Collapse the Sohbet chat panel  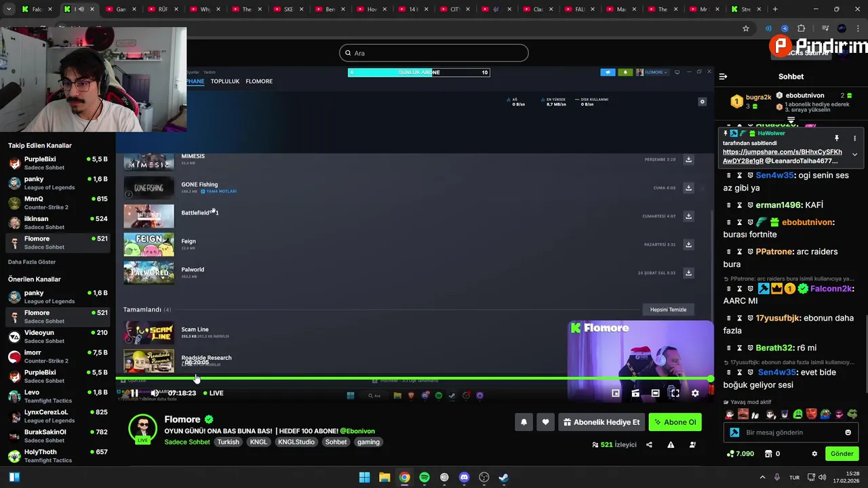[x=723, y=77]
